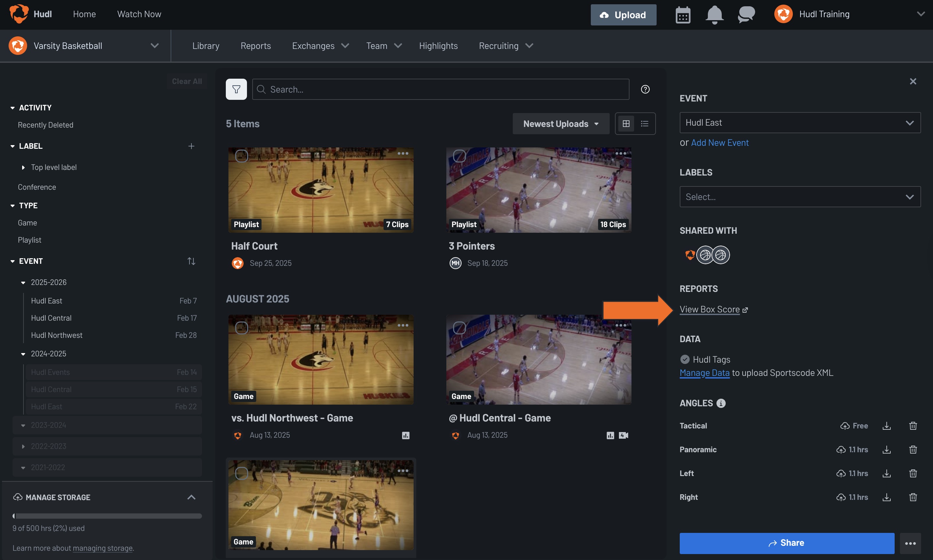This screenshot has height=560, width=933.
Task: Click the filter funnel icon
Action: click(236, 90)
